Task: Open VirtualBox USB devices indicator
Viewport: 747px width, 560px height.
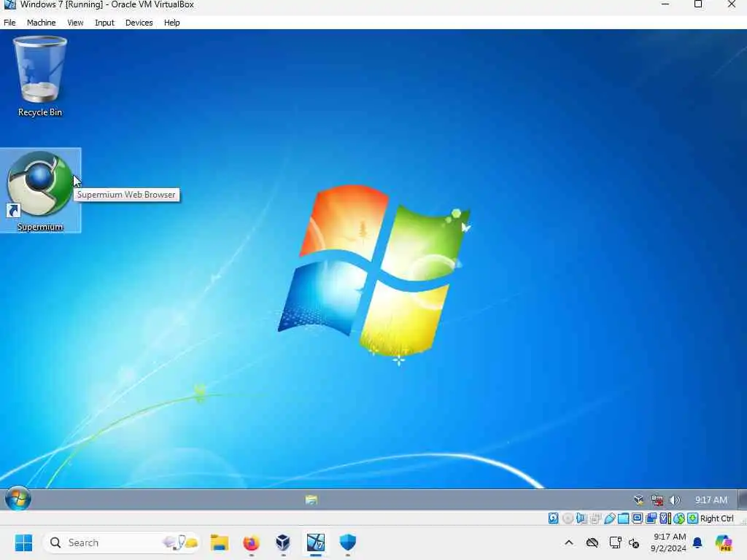Action: [609, 518]
